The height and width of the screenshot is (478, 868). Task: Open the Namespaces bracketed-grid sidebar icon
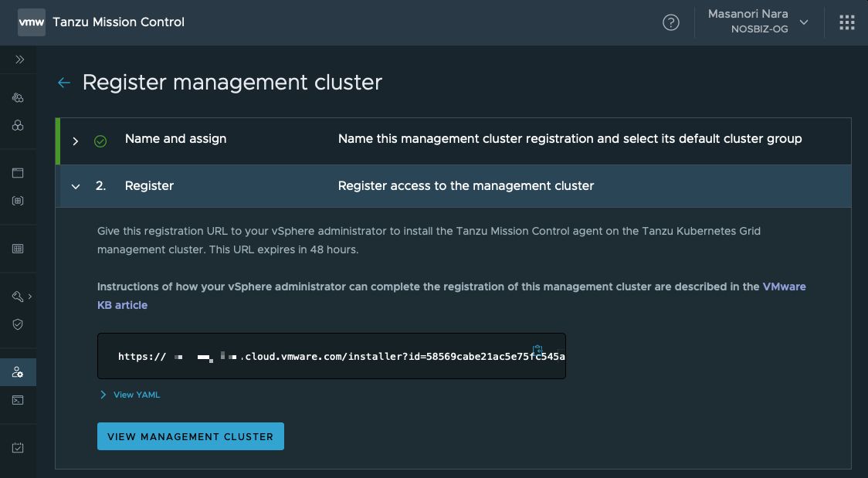(x=18, y=201)
